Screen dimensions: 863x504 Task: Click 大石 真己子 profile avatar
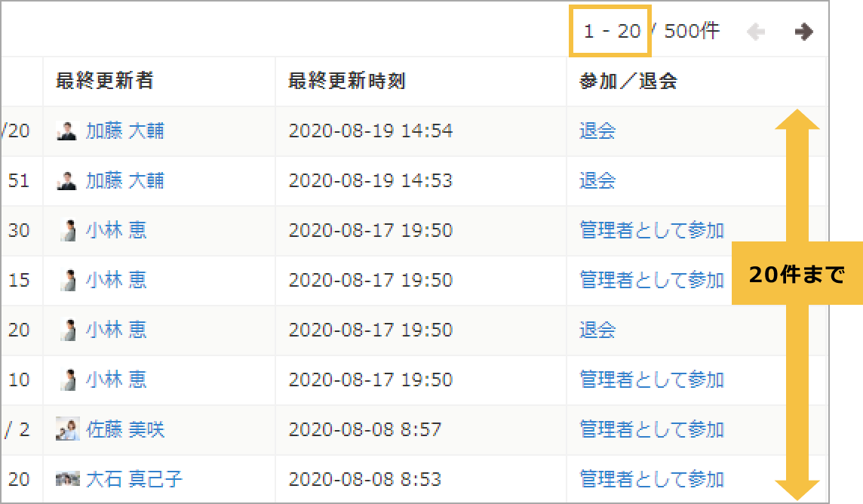[67, 479]
